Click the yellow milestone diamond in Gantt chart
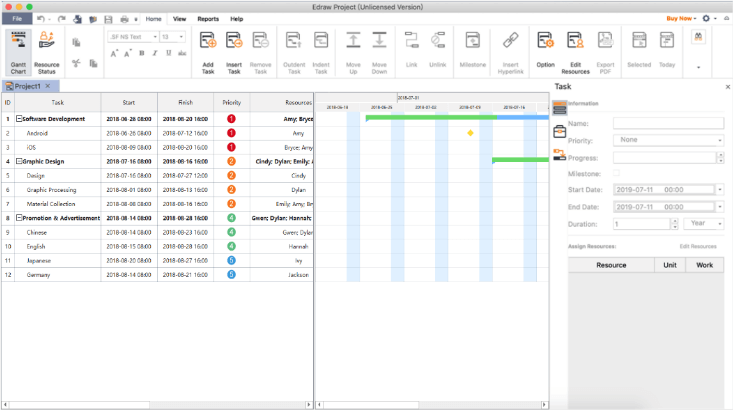This screenshot has height=410, width=733. pyautogui.click(x=470, y=133)
